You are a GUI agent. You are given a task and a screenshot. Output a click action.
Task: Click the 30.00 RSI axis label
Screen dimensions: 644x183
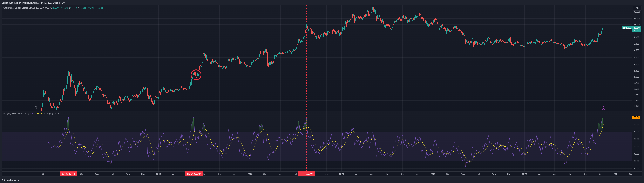pyautogui.click(x=637, y=161)
